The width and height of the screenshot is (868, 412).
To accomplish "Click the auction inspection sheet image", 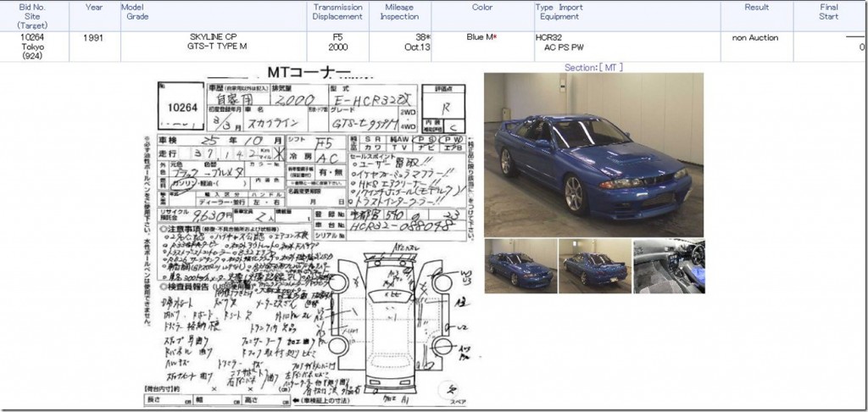I will [310, 238].
